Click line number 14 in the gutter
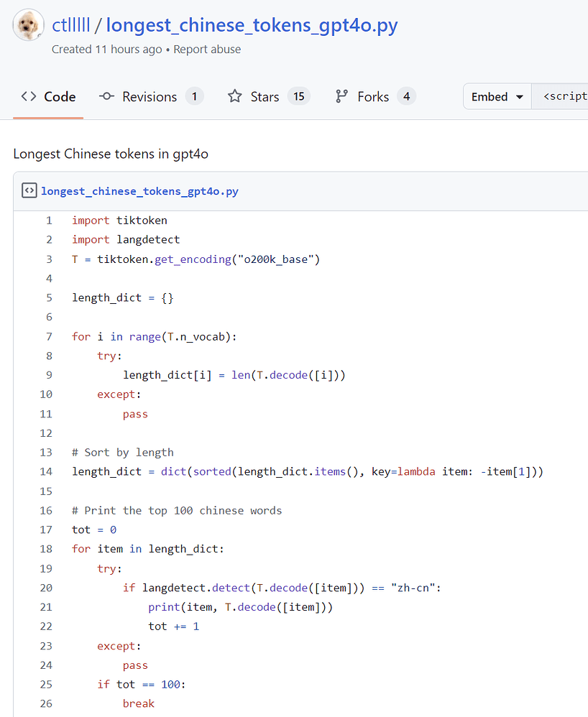This screenshot has height=717, width=588. pos(46,471)
